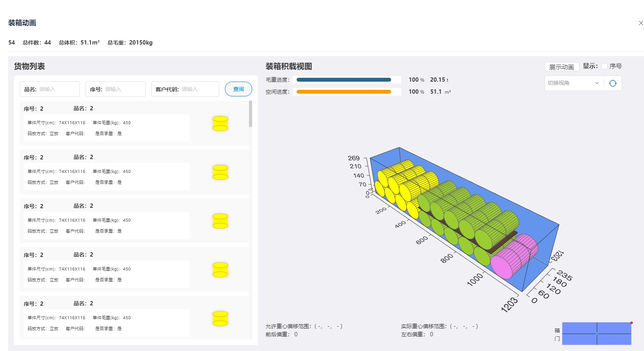The image size is (644, 351).
Task: Click the first yellow cylinder cargo icon
Action: pos(220,123)
